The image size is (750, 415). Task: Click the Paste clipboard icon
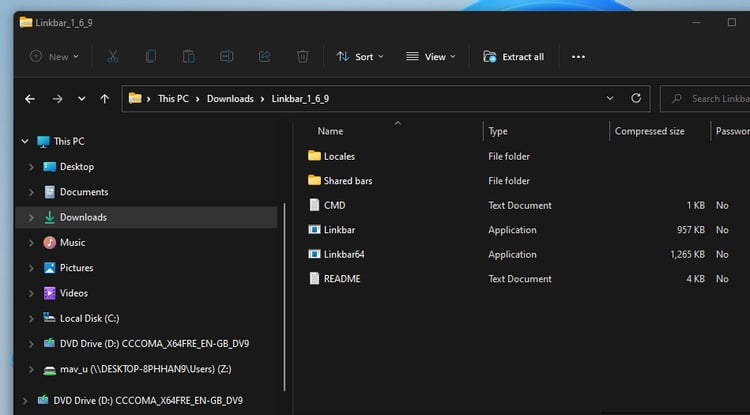tap(188, 56)
